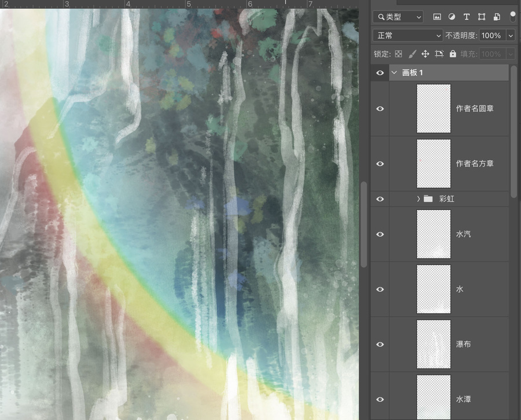Click the 彩虹 group name
Image resolution: width=521 pixels, height=420 pixels.
point(446,199)
